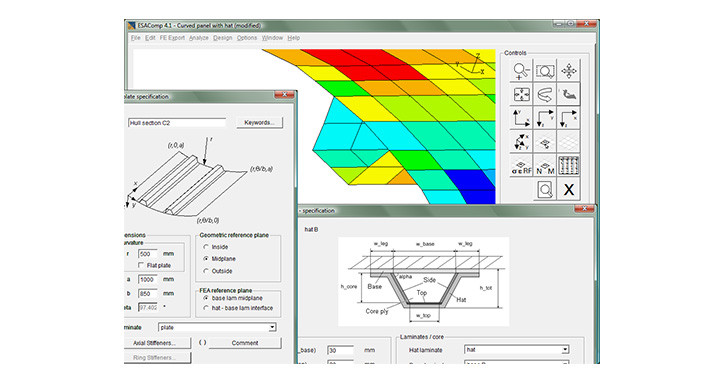This screenshot has height=383, width=726.
Task: Show stress strain RF results icon
Action: [x=521, y=165]
